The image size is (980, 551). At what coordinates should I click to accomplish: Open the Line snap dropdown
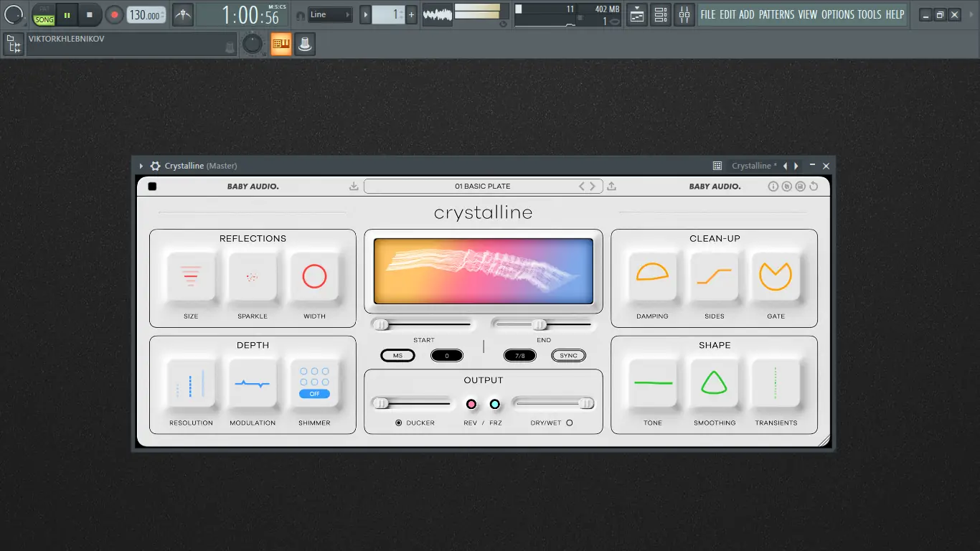pos(330,14)
